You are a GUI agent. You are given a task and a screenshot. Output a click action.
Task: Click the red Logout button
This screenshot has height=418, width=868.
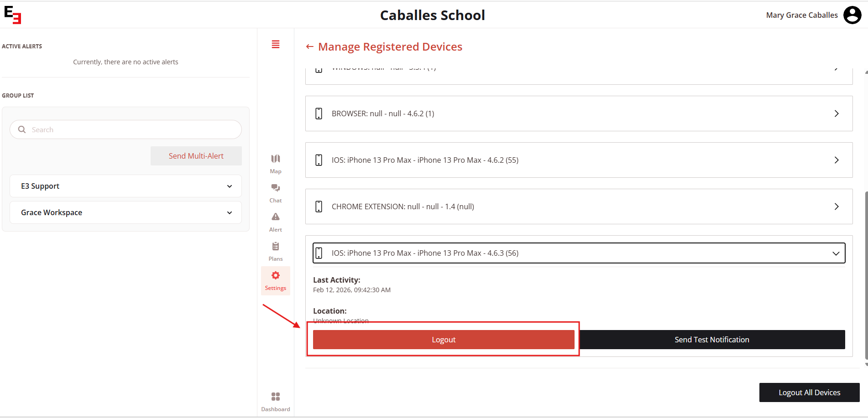coord(444,340)
